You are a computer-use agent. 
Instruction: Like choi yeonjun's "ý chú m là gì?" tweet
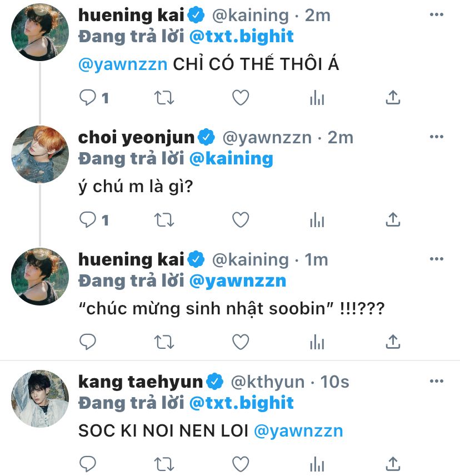240,220
